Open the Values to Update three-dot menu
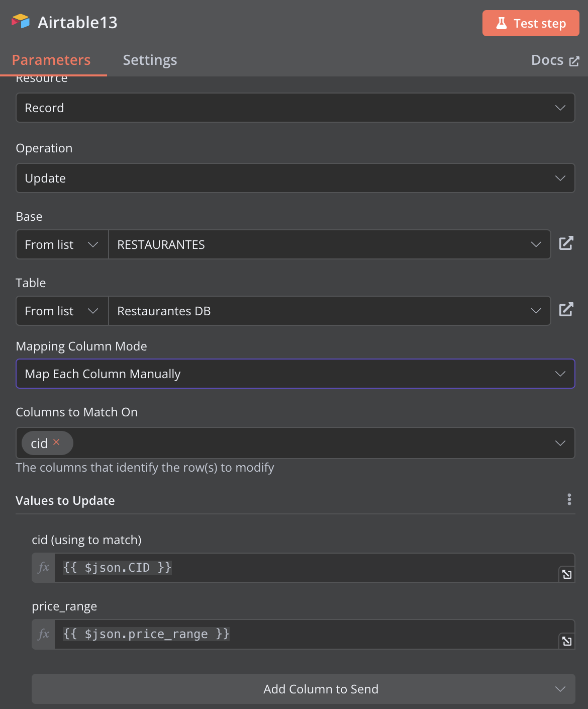Viewport: 588px width, 709px height. pos(569,499)
